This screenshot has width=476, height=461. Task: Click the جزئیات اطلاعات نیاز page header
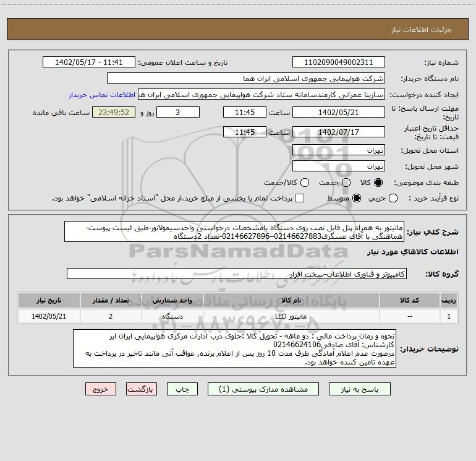coord(422,30)
